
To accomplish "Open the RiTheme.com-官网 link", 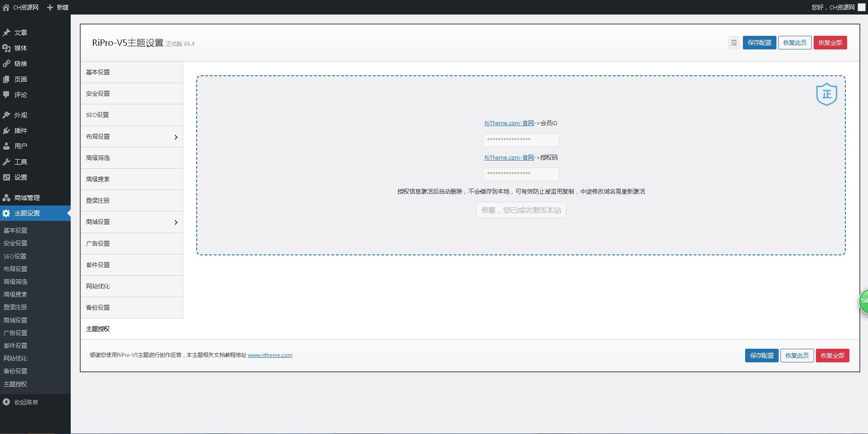I will [x=509, y=123].
